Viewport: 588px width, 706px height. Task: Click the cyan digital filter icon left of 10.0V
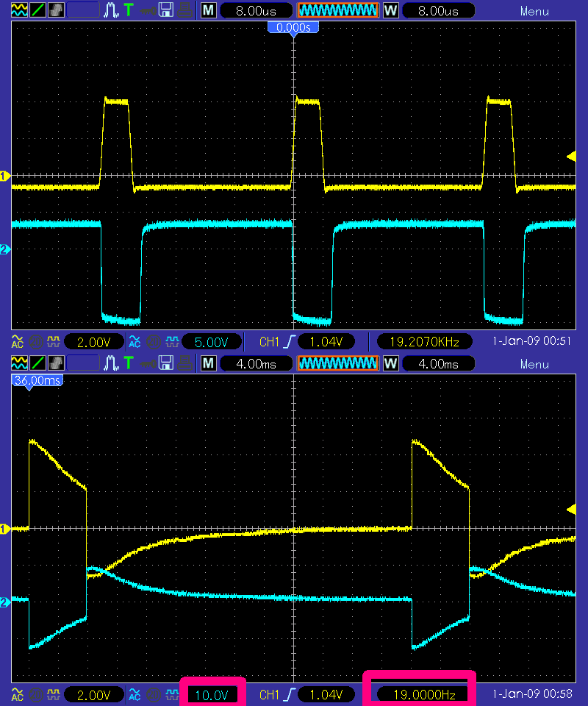point(172,695)
